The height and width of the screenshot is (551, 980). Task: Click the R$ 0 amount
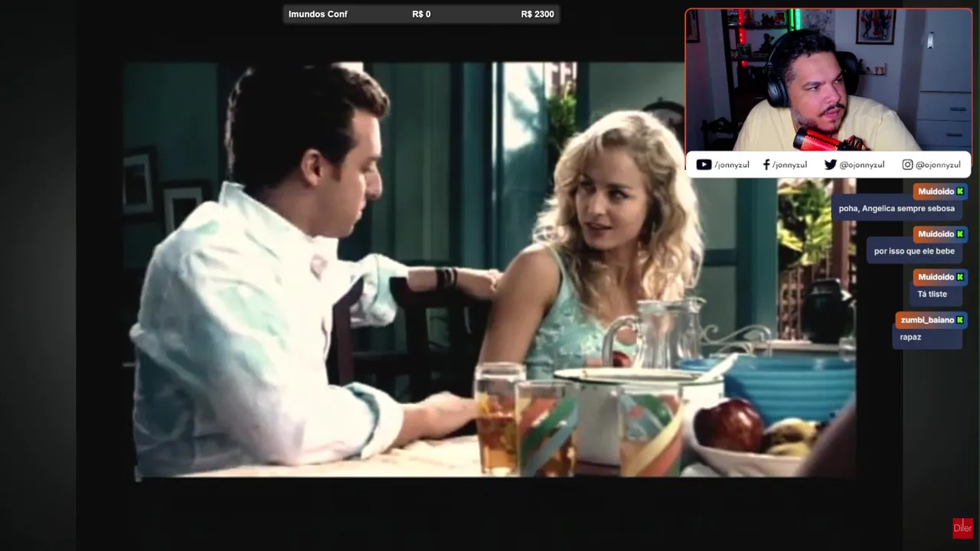coord(421,14)
